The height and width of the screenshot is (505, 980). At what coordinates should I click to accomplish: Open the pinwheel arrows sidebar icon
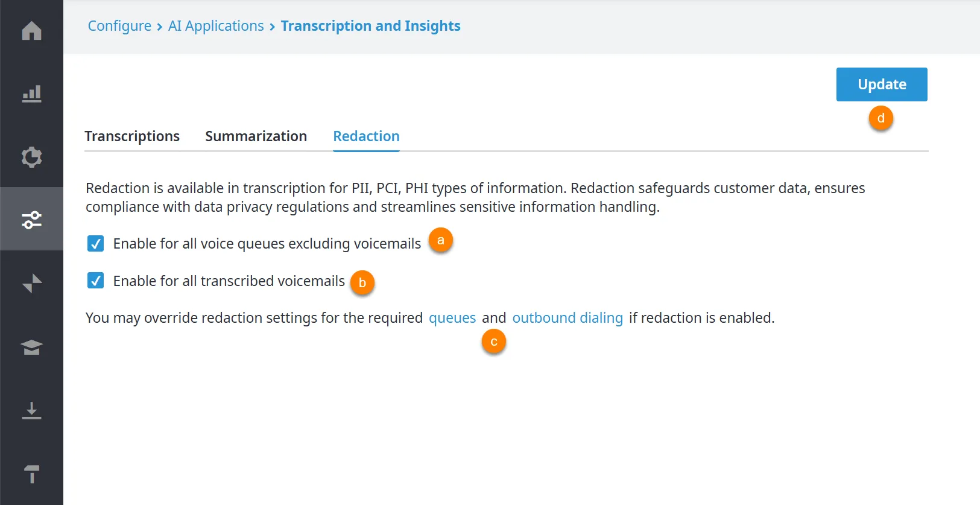[31, 283]
